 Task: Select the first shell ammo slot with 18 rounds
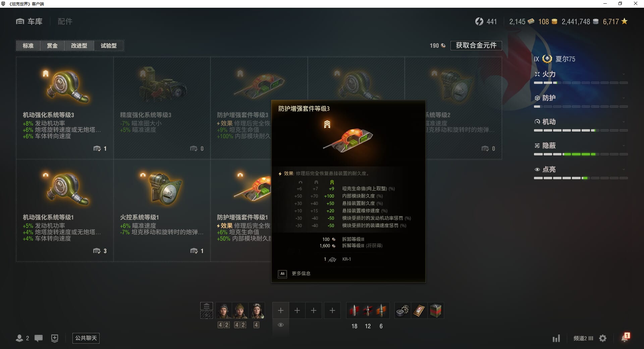tap(354, 311)
